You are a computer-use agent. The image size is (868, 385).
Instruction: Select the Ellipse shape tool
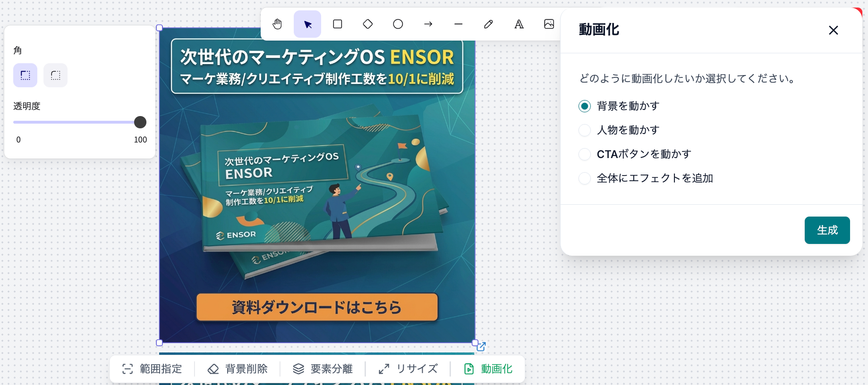[398, 24]
